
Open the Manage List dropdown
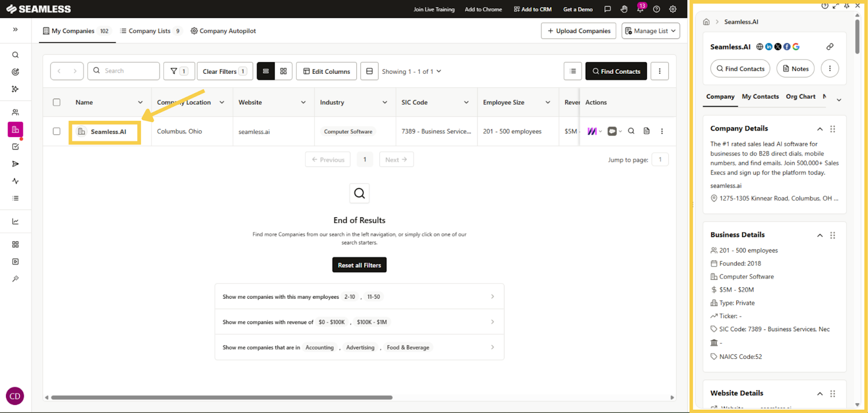click(650, 31)
